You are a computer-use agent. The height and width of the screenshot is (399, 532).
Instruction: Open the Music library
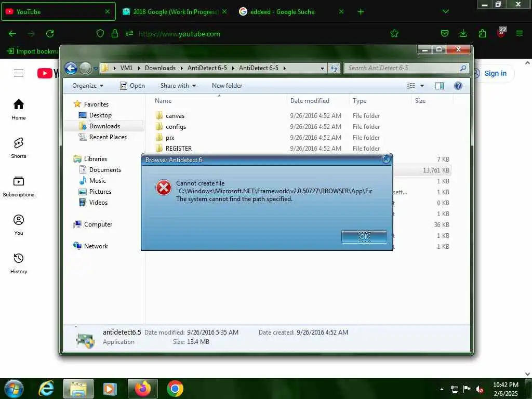tap(92, 180)
